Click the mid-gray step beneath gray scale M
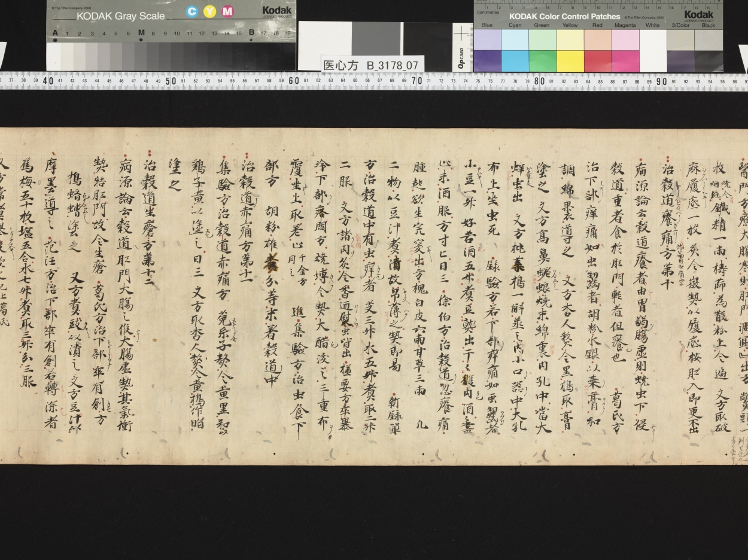Image resolution: width=748 pixels, height=560 pixels. tap(141, 56)
